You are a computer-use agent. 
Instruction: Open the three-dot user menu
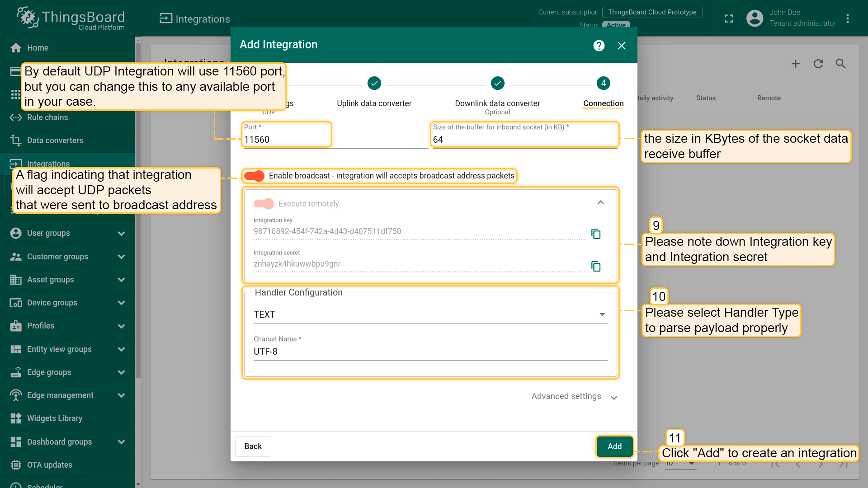tap(848, 19)
